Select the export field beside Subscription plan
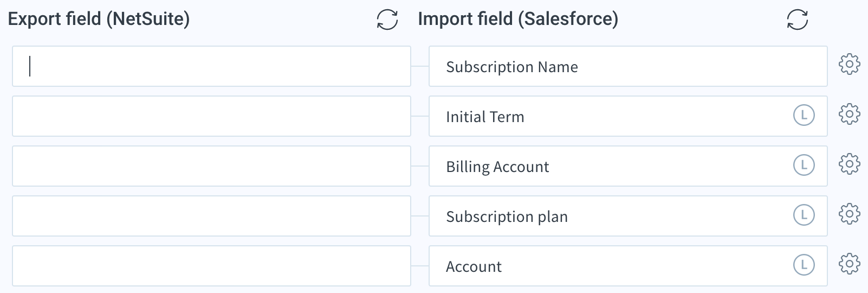The width and height of the screenshot is (868, 293). [x=211, y=216]
